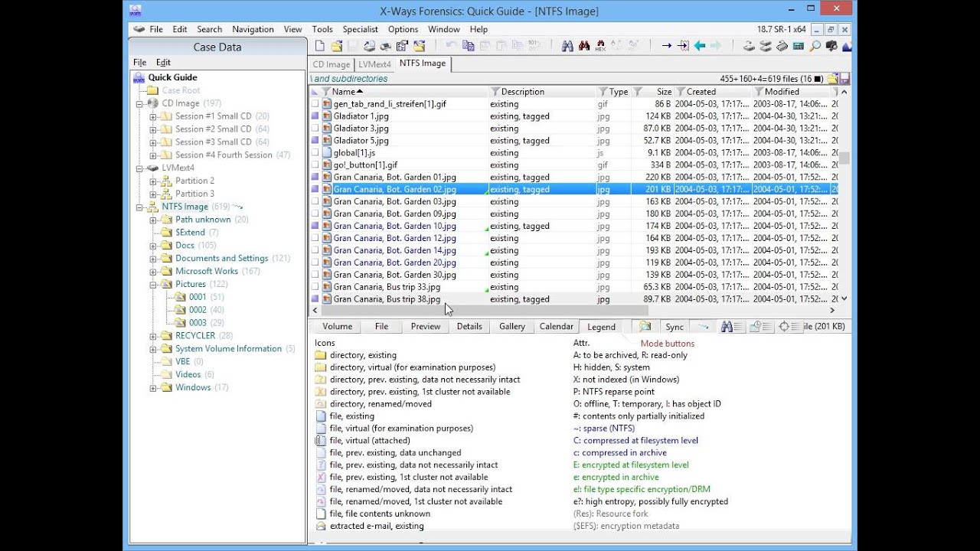
Task: Click the event list mode button
Action: click(760, 326)
